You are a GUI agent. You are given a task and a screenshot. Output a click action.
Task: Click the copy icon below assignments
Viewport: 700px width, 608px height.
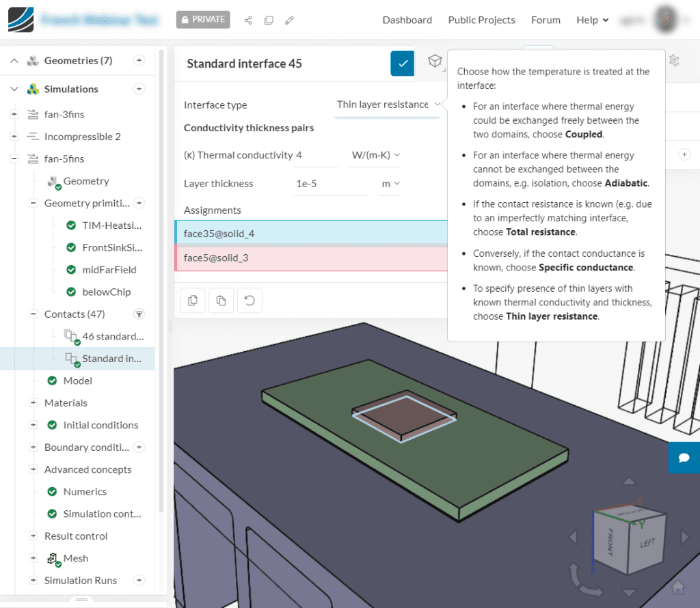coord(193,301)
